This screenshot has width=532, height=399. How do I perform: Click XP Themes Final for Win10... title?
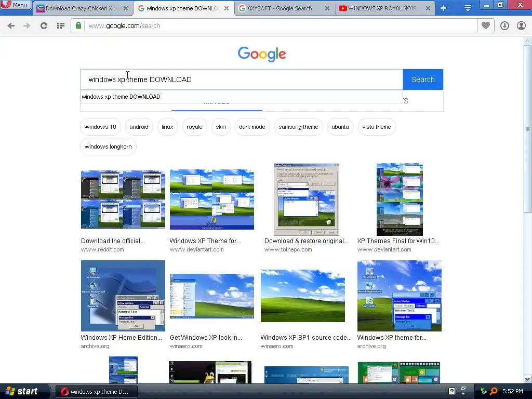point(398,241)
